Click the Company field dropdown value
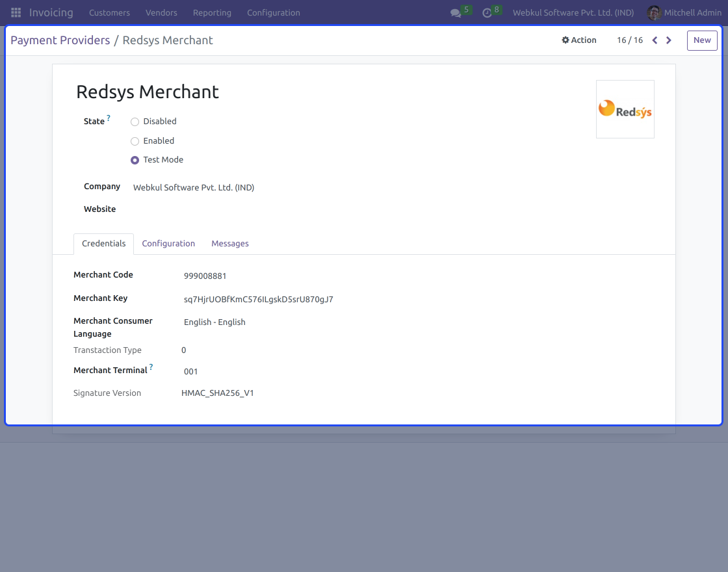The image size is (728, 572). [x=194, y=188]
